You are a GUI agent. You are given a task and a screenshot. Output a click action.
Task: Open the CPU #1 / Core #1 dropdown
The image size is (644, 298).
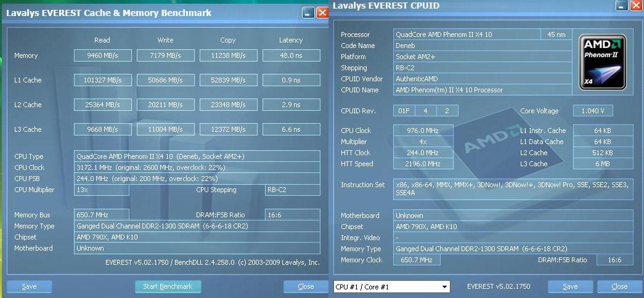[391, 286]
